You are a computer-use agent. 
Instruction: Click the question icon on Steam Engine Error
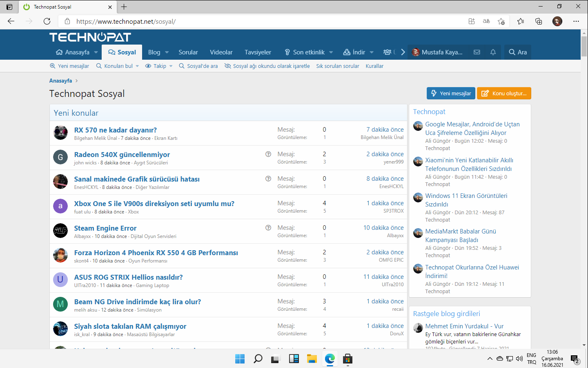click(x=268, y=228)
